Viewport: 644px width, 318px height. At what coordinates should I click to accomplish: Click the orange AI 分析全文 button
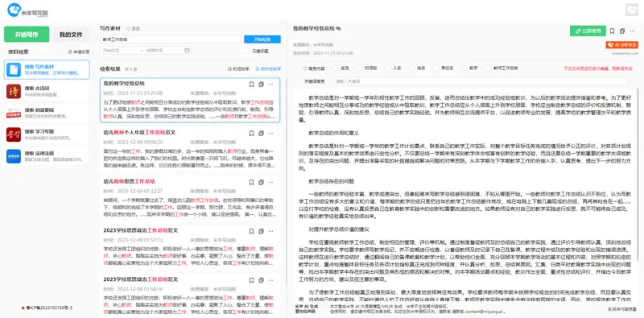tap(621, 45)
